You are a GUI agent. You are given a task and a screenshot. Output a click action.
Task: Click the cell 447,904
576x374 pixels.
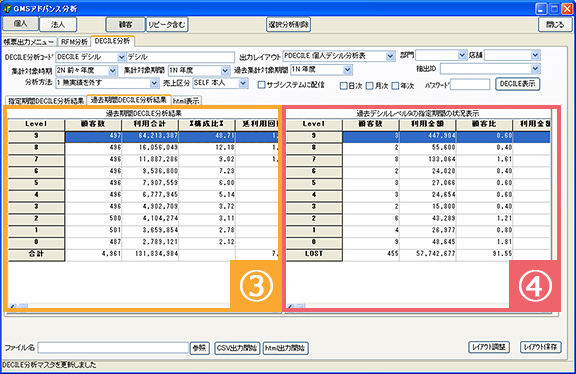(428, 136)
